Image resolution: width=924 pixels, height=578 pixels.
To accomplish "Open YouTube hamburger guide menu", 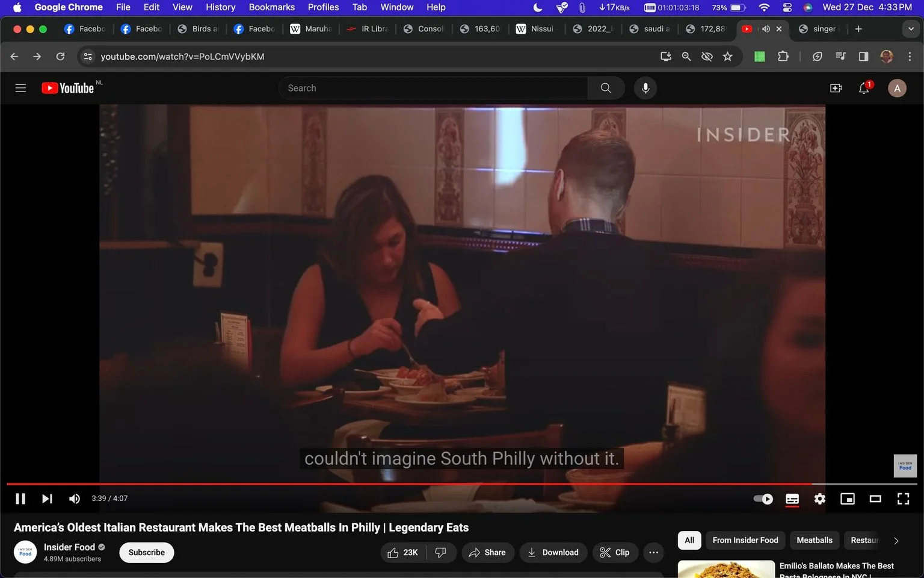I will click(x=20, y=88).
